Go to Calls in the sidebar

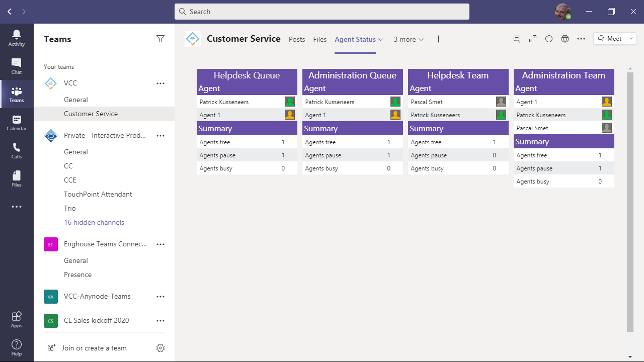pyautogui.click(x=17, y=150)
